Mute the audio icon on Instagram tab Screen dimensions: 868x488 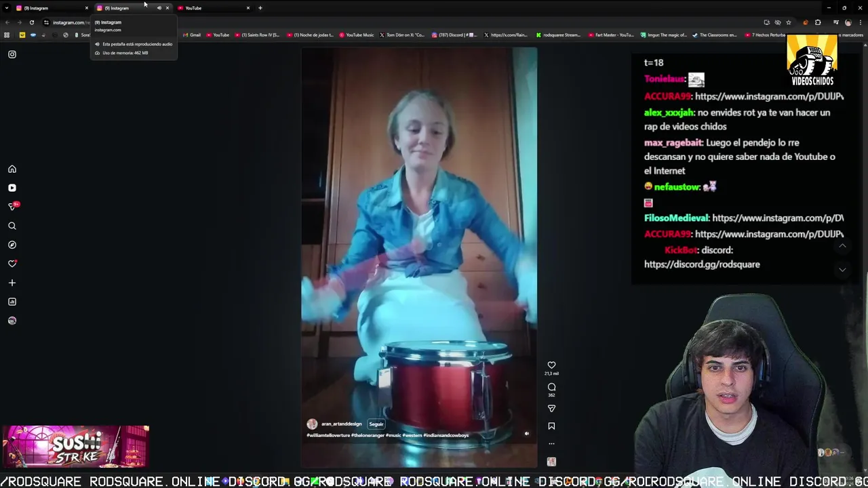159,8
